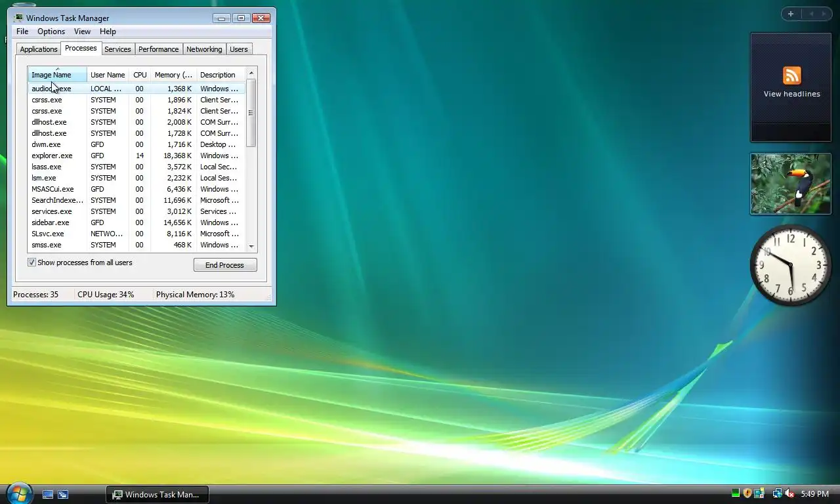This screenshot has height=504, width=840.
Task: Select the smss.exe process row
Action: pyautogui.click(x=136, y=245)
